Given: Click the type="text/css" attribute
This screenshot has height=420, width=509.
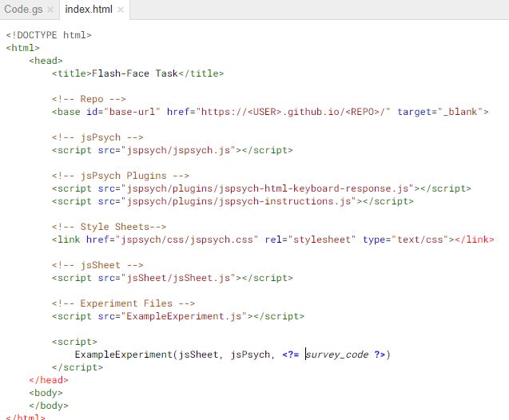Looking at the screenshot, I should point(406,240).
